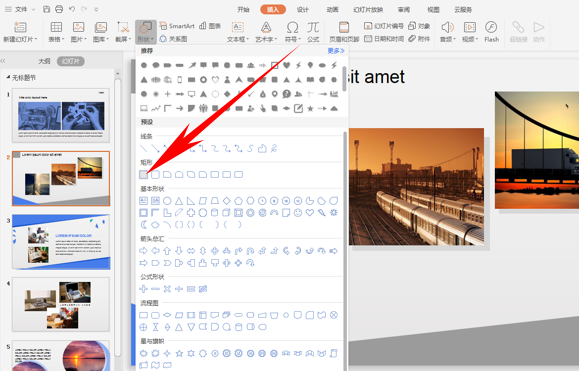Open the 云服务 tab
This screenshot has width=579, height=371.
click(x=463, y=10)
